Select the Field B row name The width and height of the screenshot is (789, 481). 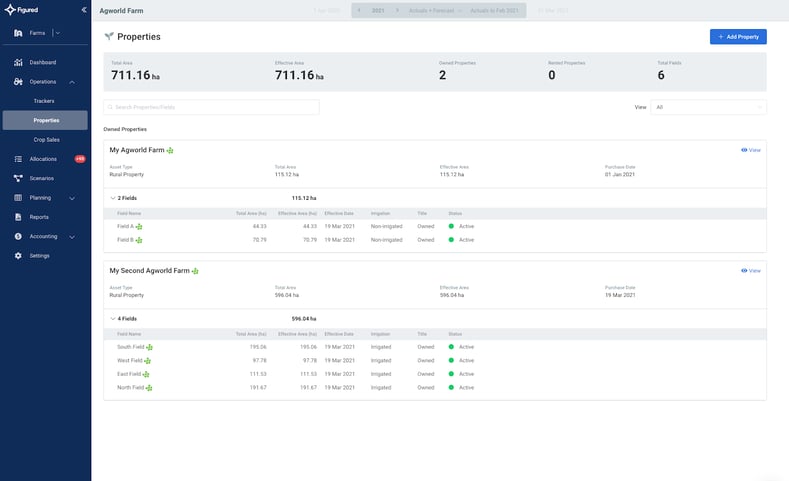click(125, 240)
